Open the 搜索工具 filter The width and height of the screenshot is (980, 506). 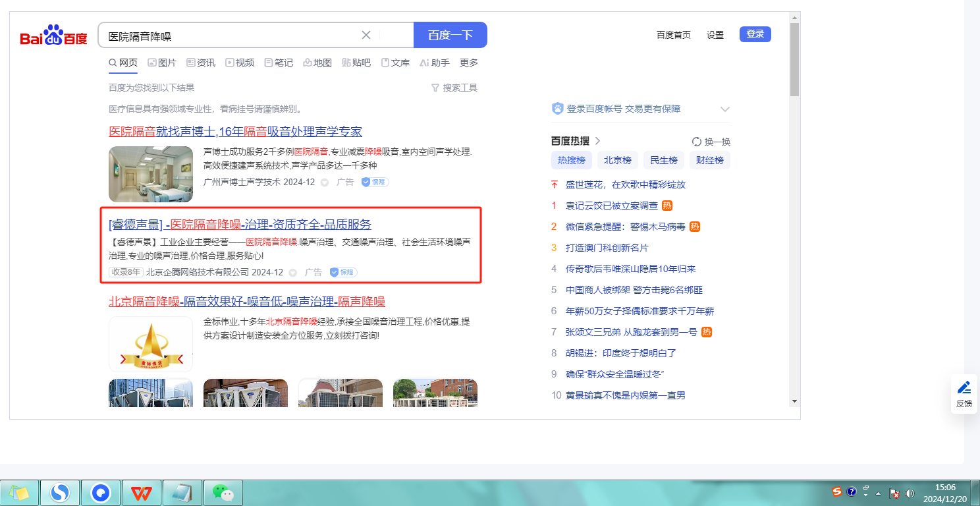point(454,88)
